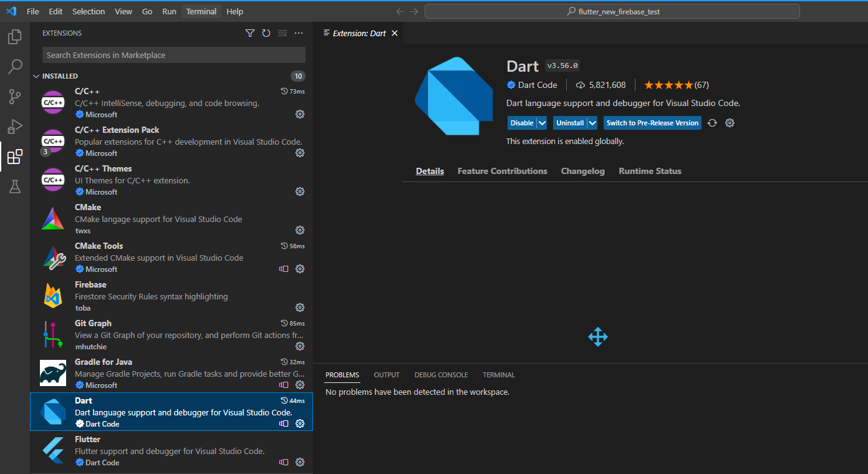Screen dimensions: 868x474
Task: Select the Details tab
Action: (430, 171)
